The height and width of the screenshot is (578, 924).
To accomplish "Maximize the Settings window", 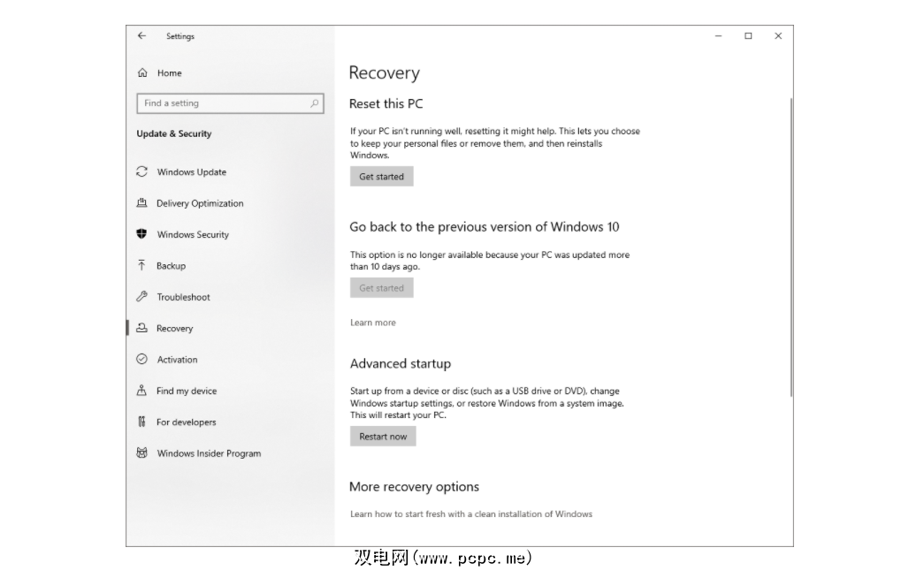I will click(748, 36).
